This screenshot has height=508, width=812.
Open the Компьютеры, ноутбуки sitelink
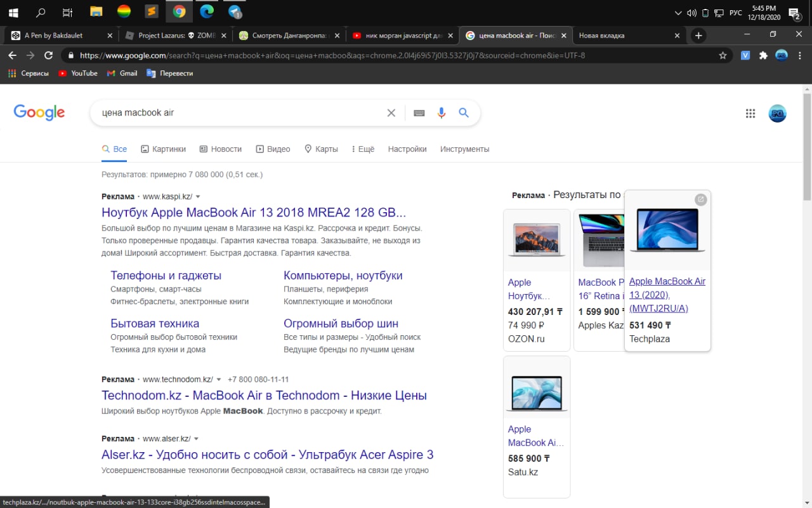click(343, 276)
